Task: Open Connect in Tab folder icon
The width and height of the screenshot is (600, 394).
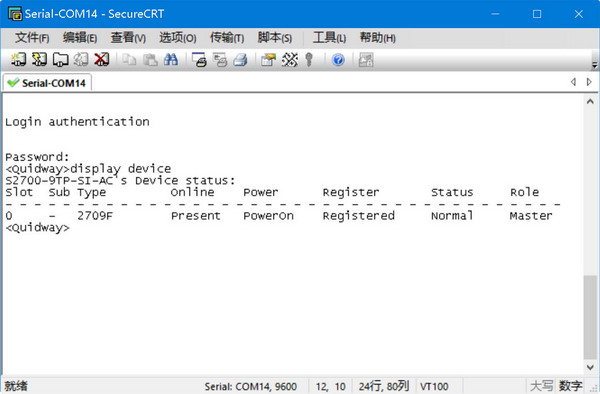Action: click(60, 60)
